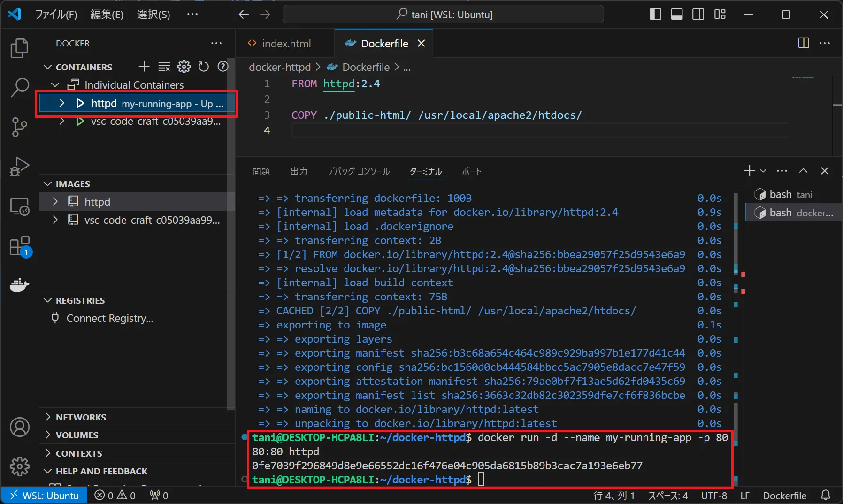The image size is (843, 504).
Task: Switch to the index.html tab
Action: point(286,43)
